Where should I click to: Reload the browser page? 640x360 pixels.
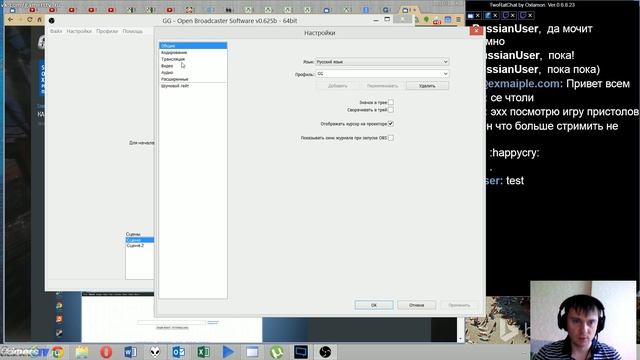(x=29, y=19)
